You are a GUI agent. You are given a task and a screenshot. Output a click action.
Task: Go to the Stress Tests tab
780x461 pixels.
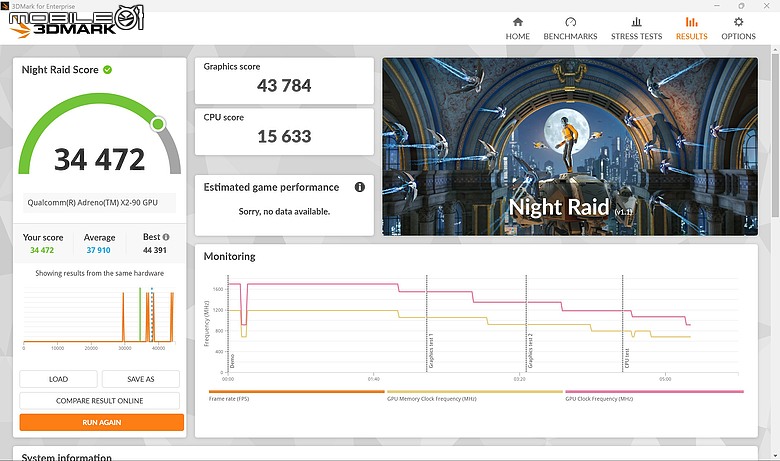(x=636, y=29)
